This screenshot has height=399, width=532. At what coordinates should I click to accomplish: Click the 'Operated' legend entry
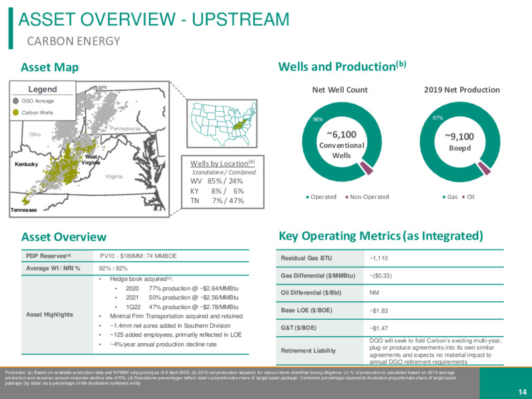point(321,197)
